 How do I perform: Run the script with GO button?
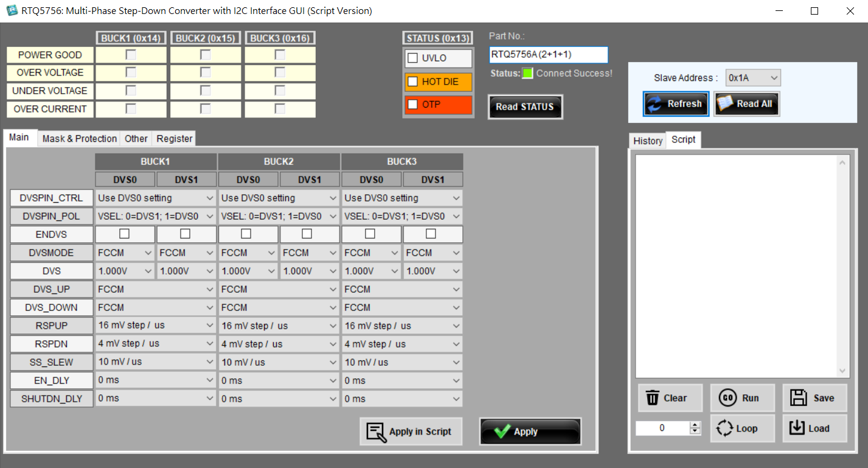pyautogui.click(x=742, y=398)
